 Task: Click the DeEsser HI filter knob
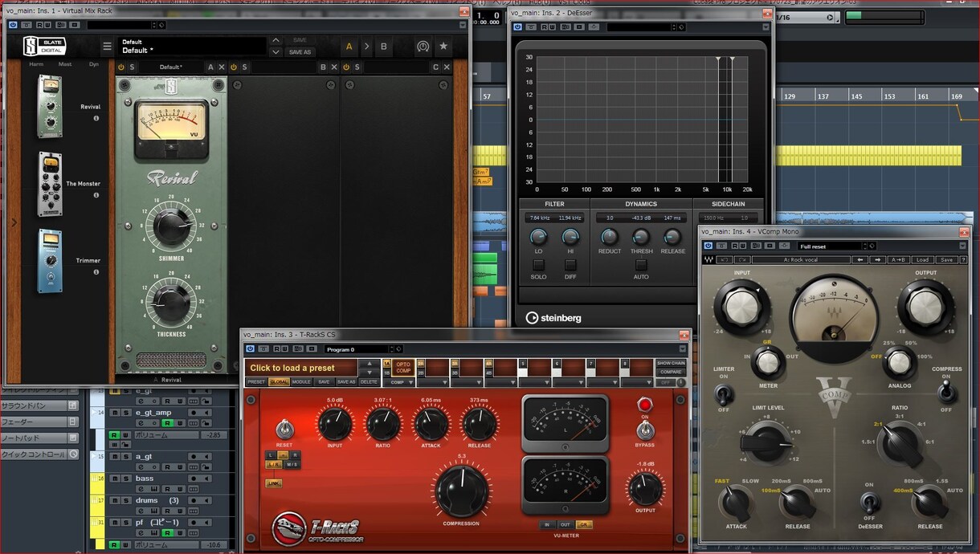pyautogui.click(x=570, y=237)
